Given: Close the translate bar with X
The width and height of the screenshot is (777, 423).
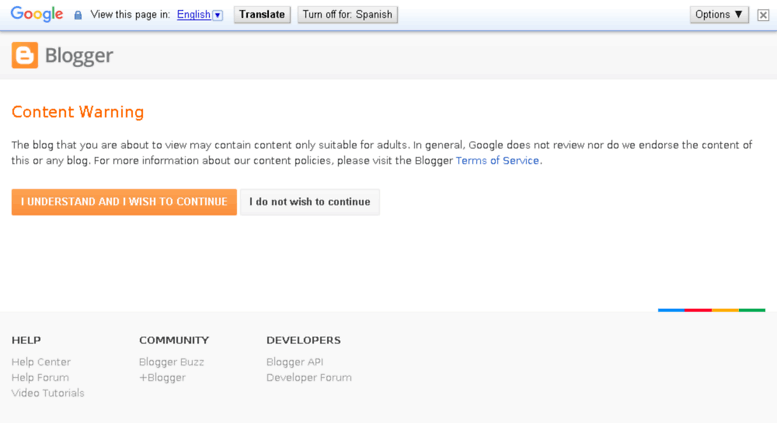Looking at the screenshot, I should pos(763,15).
